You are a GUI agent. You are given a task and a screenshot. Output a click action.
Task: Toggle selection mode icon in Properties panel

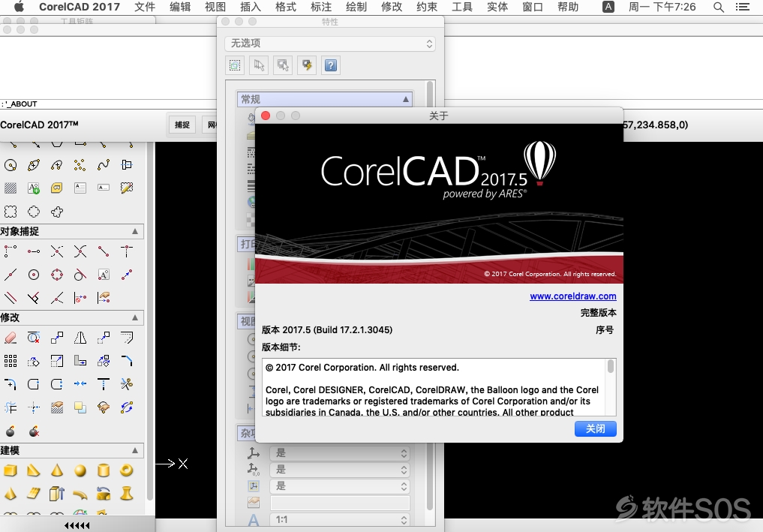coord(235,65)
